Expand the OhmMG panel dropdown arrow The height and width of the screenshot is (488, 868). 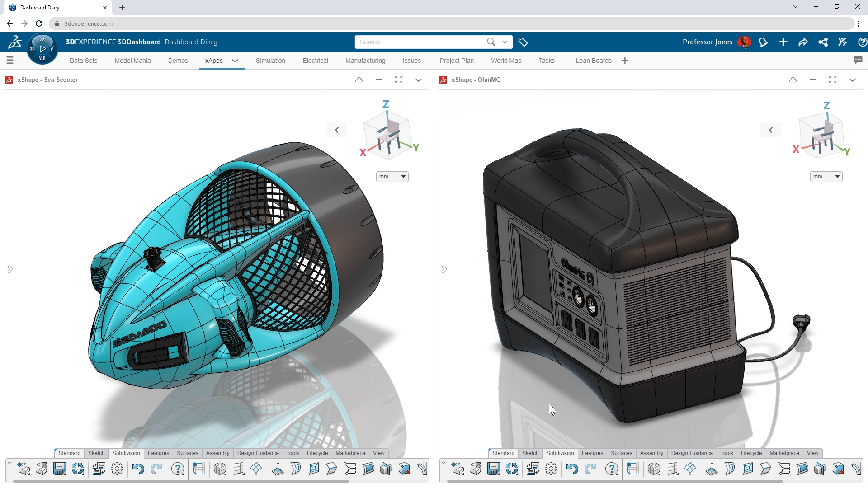853,79
